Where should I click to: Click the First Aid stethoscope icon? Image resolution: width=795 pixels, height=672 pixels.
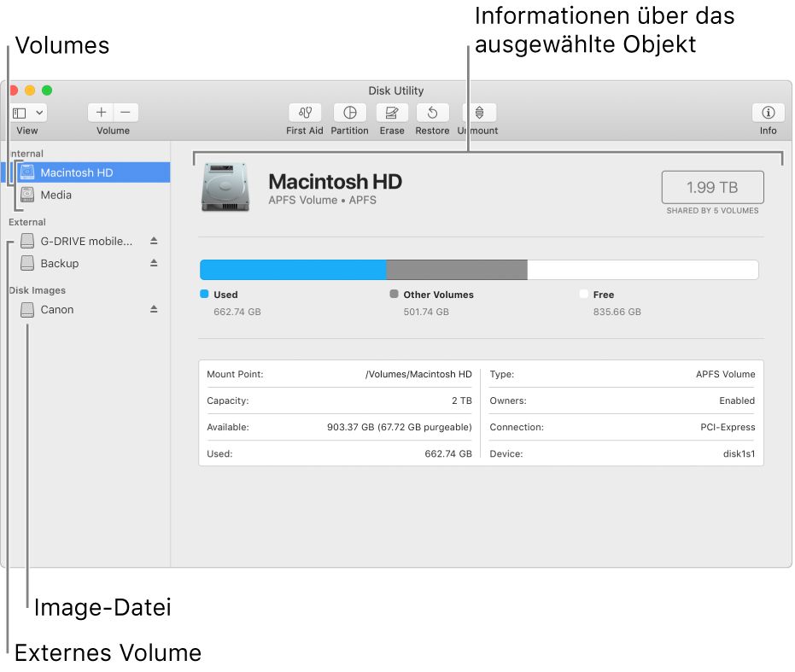(305, 113)
